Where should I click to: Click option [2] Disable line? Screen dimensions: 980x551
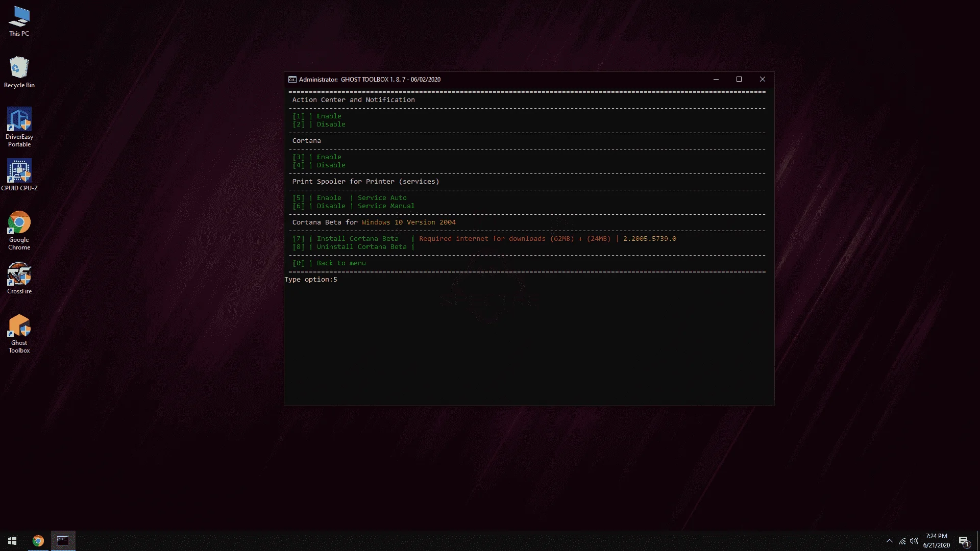pyautogui.click(x=318, y=124)
